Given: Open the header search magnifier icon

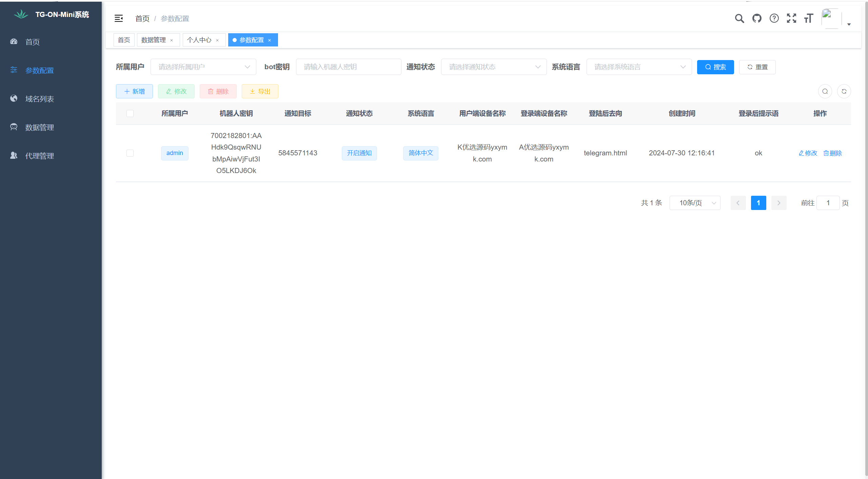Looking at the screenshot, I should click(x=739, y=18).
